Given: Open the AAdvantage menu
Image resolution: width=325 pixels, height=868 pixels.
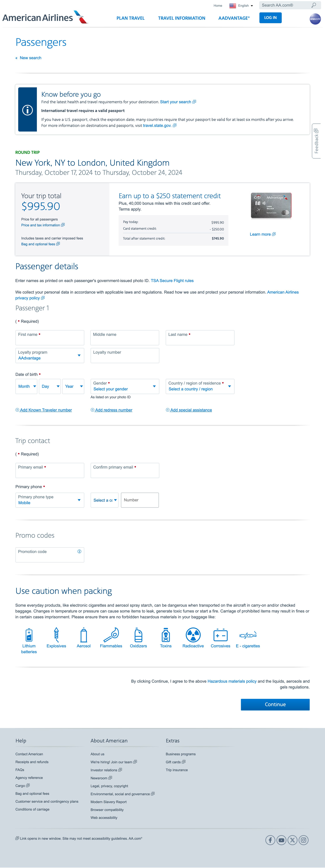Looking at the screenshot, I should pyautogui.click(x=234, y=18).
